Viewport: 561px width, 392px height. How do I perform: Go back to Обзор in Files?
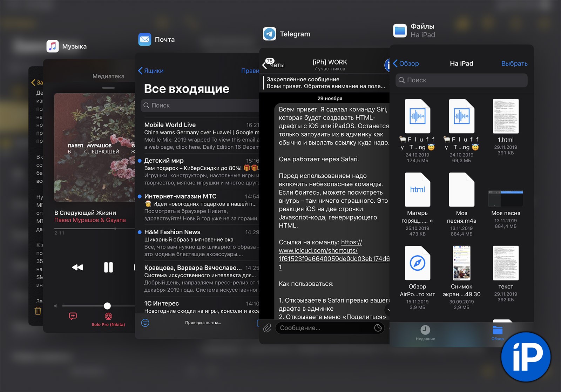[x=406, y=63]
